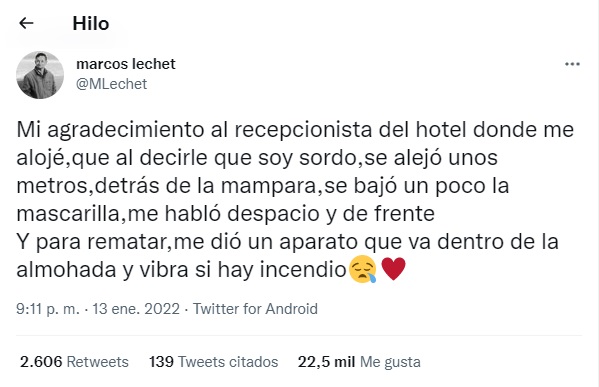The width and height of the screenshot is (599, 387).
Task: Open the Twitter for Android source link
Action: 255,309
